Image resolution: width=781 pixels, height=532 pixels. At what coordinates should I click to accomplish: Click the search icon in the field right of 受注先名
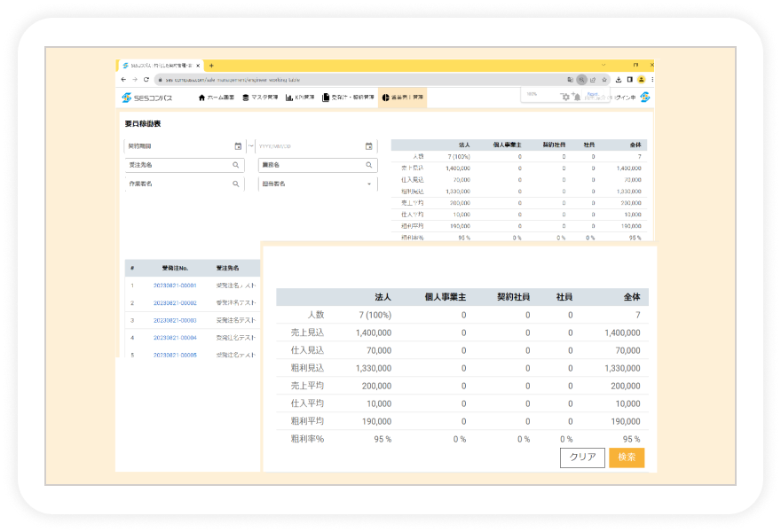[369, 165]
